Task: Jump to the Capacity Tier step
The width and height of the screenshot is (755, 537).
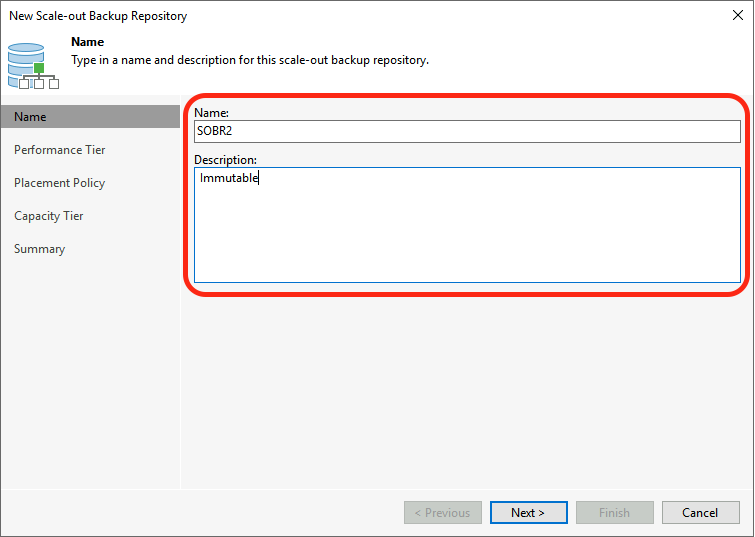Action: point(49,216)
